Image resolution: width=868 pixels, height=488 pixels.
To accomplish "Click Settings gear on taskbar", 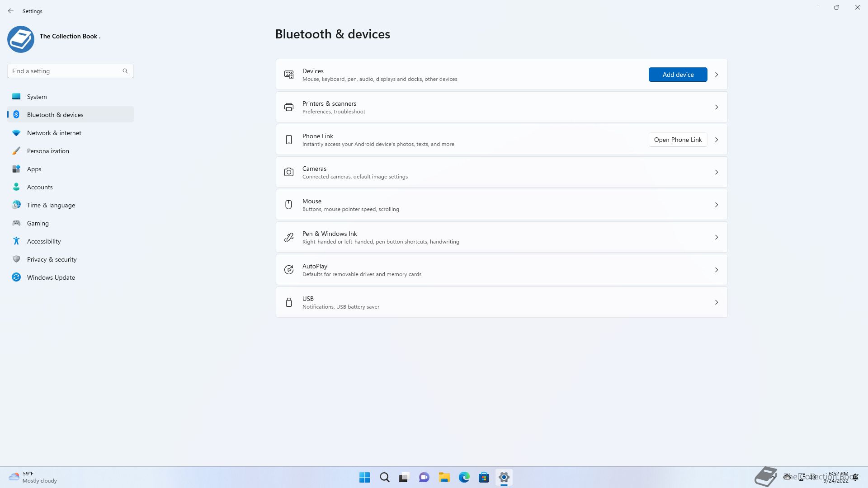I will (x=504, y=477).
